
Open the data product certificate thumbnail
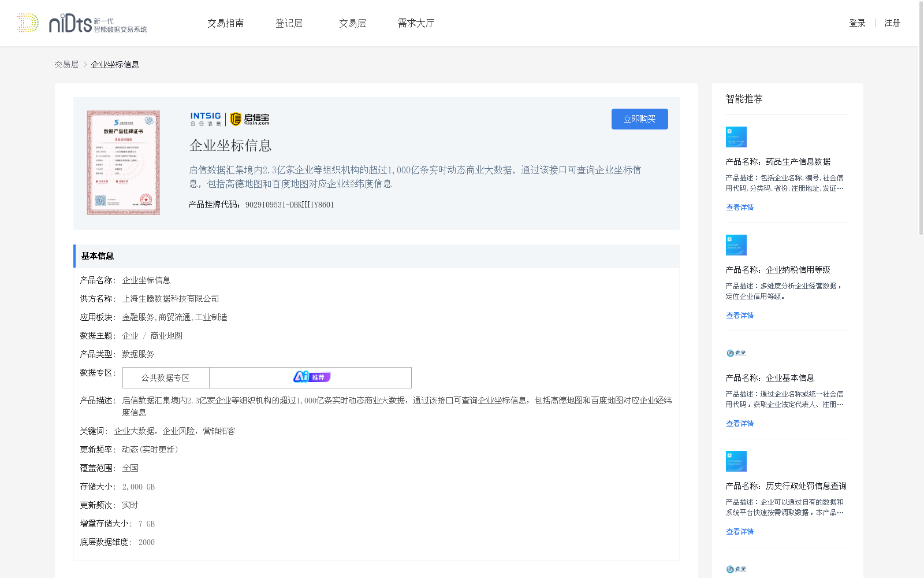(124, 162)
